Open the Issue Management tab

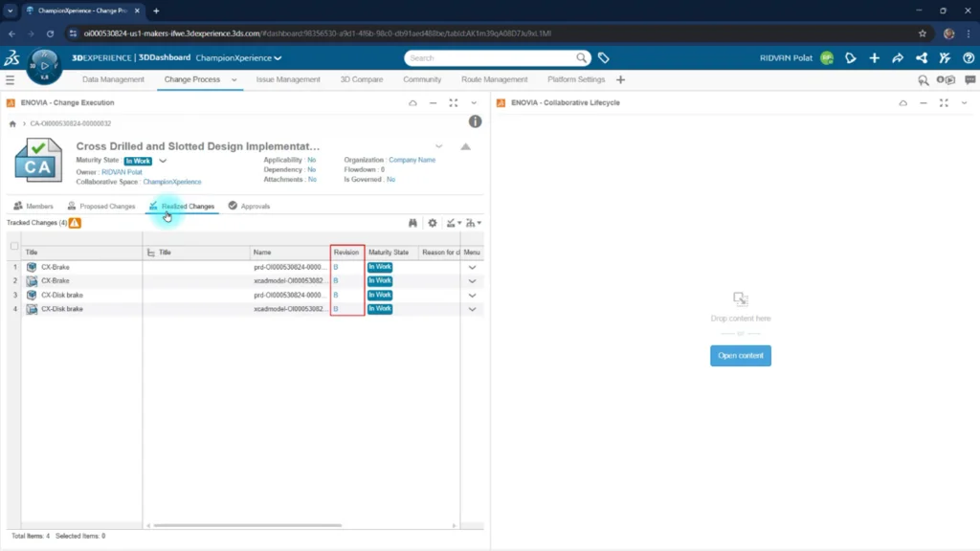coord(288,79)
